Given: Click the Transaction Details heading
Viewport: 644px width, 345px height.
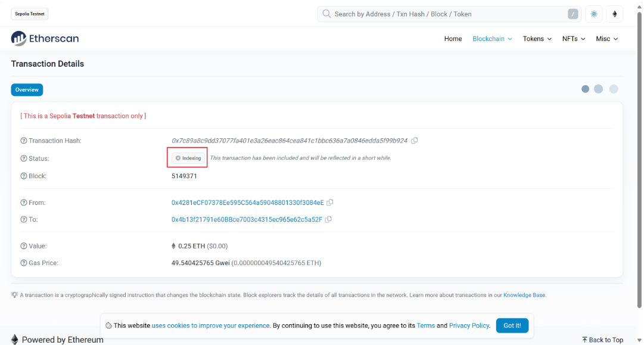Looking at the screenshot, I should tap(48, 64).
